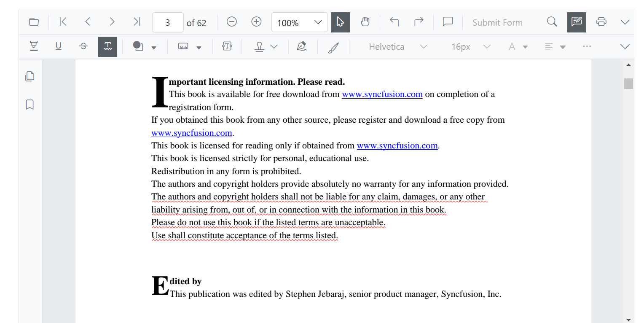644x323 pixels.
Task: Collapse the annotation toolbar chevron
Action: (625, 46)
